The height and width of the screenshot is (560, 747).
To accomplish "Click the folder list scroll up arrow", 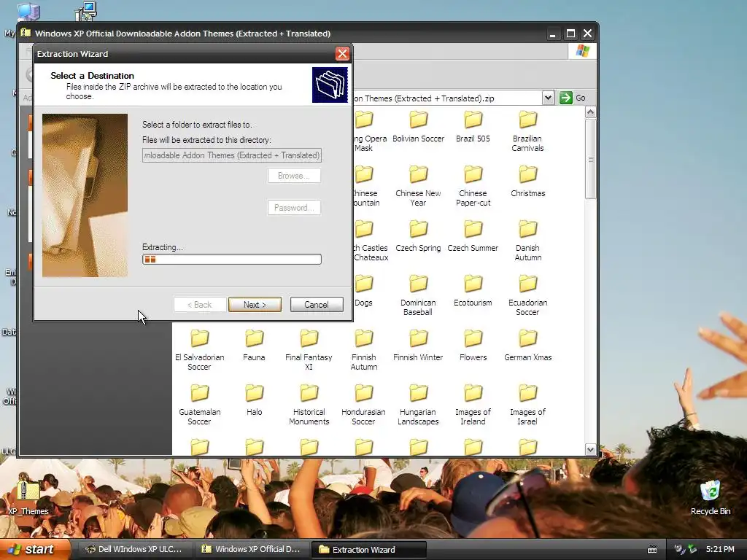I will pos(590,112).
